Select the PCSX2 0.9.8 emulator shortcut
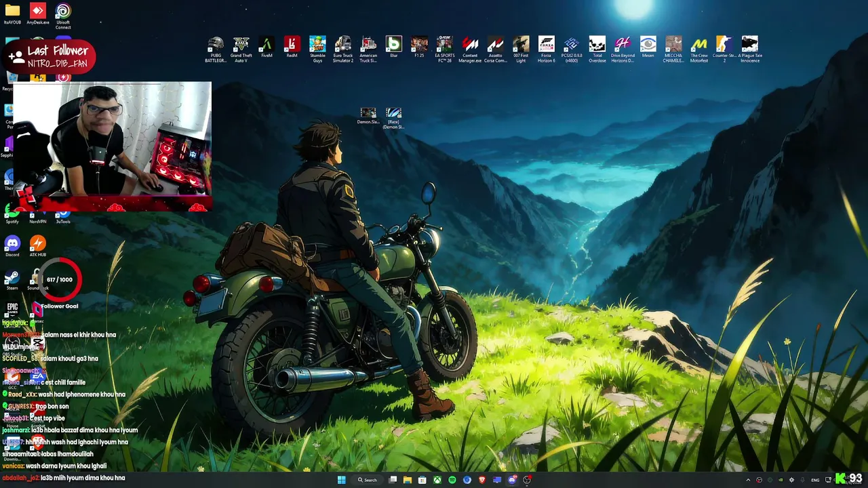This screenshot has height=488, width=868. tap(572, 49)
